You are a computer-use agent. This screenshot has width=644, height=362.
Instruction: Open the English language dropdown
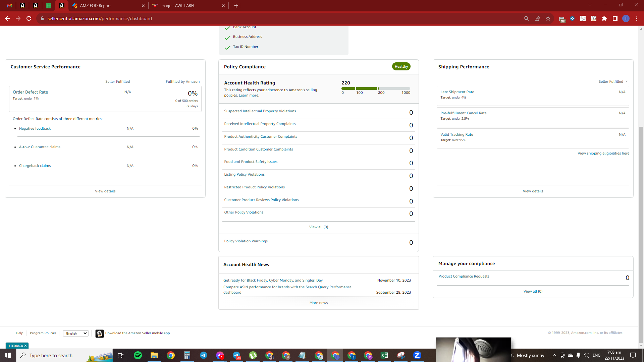click(76, 334)
